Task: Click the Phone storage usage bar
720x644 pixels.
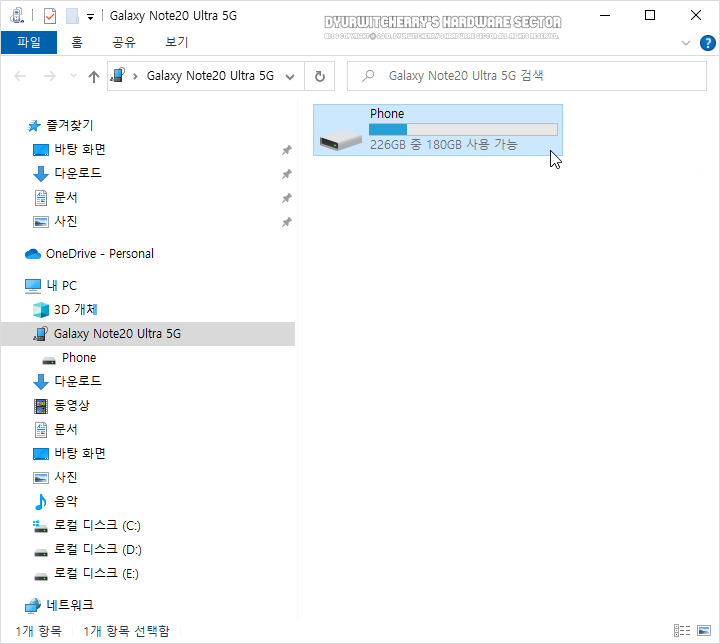Action: (x=463, y=130)
